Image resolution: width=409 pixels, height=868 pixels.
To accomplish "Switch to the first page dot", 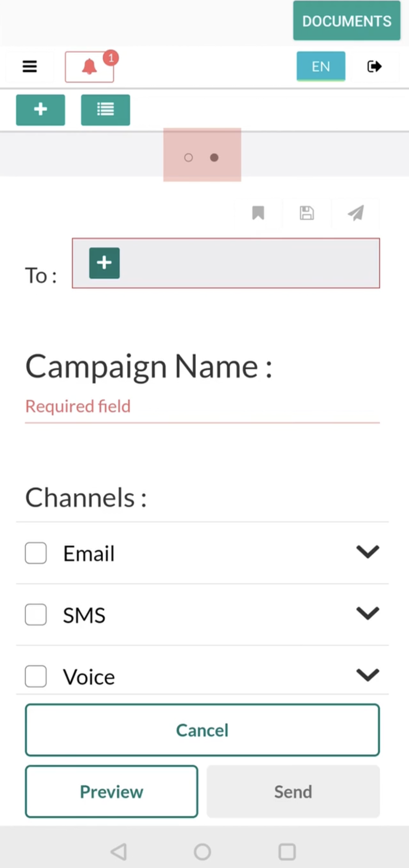I will [x=188, y=157].
